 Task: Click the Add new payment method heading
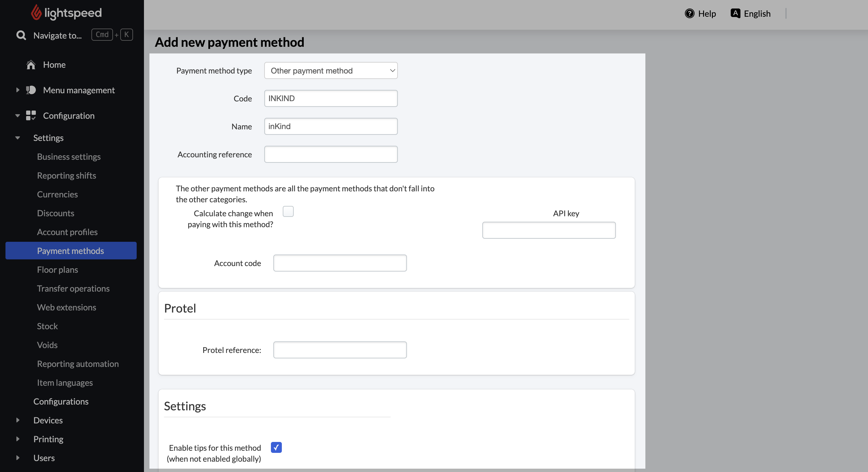click(230, 42)
